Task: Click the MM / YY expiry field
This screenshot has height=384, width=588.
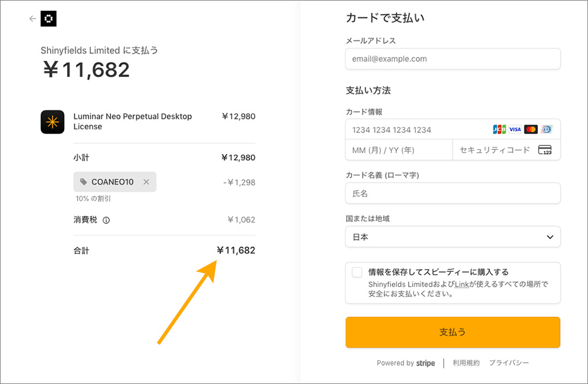Action: pyautogui.click(x=398, y=150)
